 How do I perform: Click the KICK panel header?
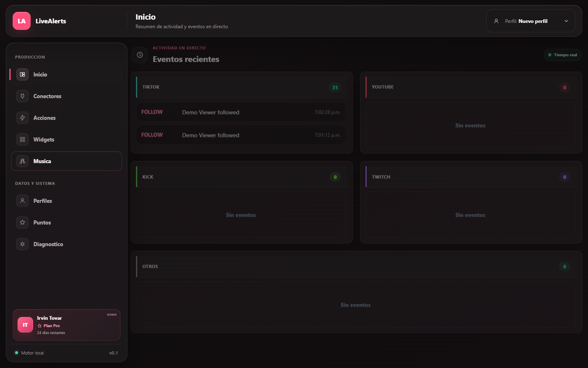[x=242, y=177]
